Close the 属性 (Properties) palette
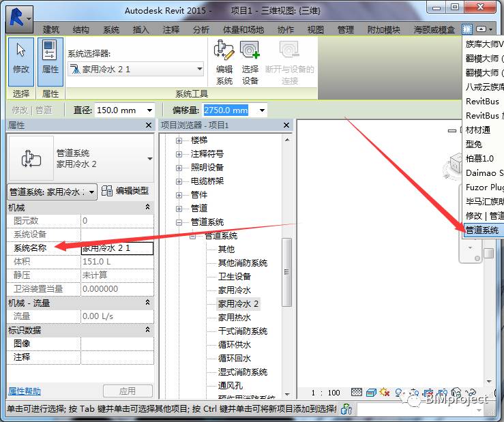504x422 pixels. (x=149, y=125)
